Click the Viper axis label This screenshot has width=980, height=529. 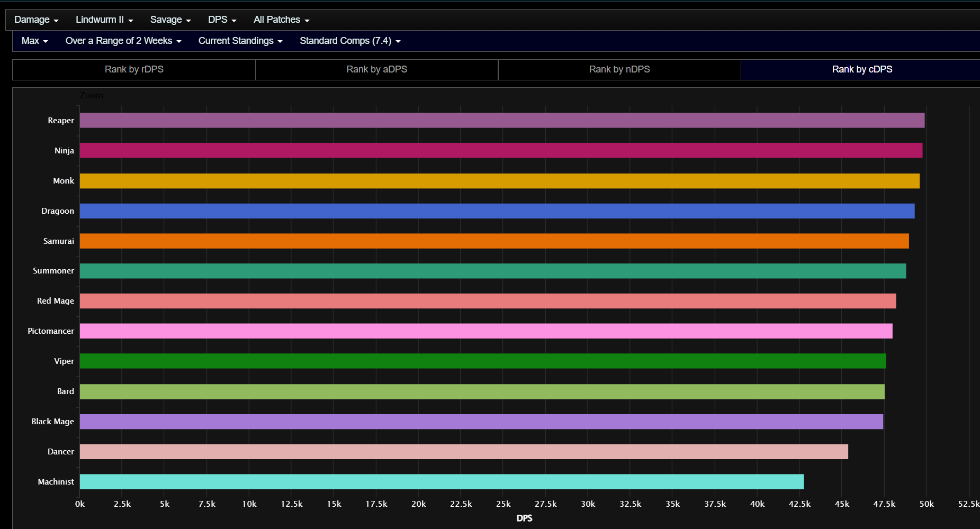click(x=64, y=361)
